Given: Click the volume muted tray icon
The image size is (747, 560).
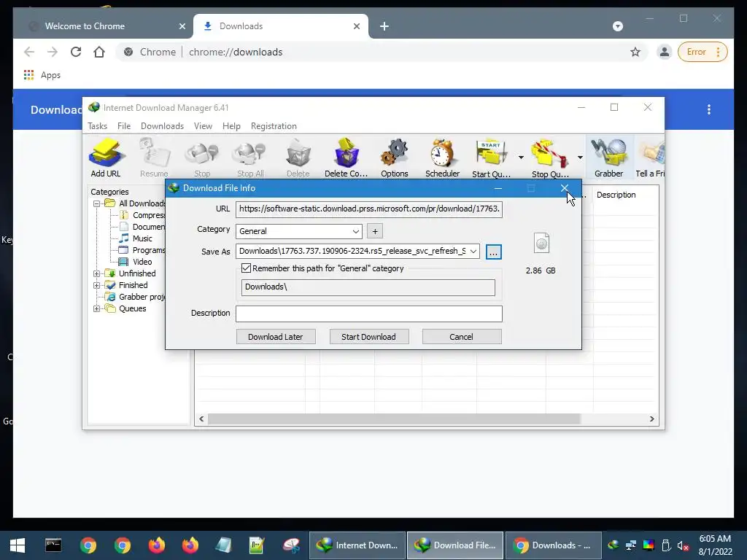Looking at the screenshot, I should click(x=683, y=545).
